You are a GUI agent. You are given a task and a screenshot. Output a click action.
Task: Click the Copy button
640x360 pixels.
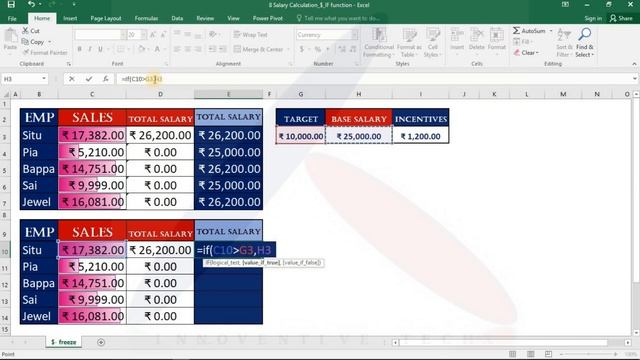33,42
